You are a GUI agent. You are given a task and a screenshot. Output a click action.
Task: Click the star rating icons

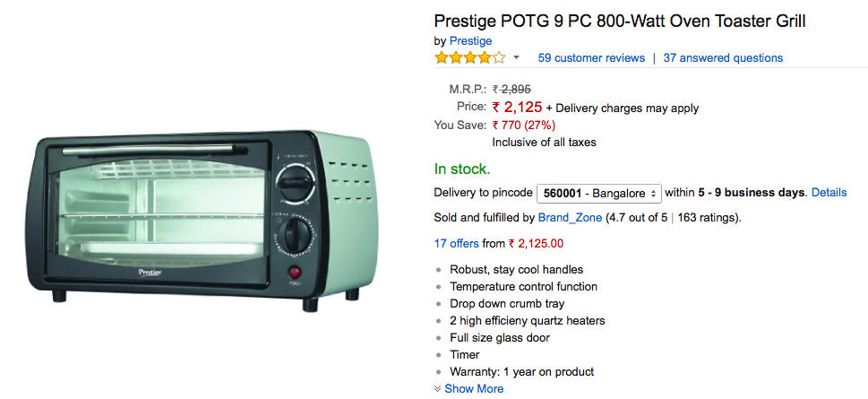(469, 58)
